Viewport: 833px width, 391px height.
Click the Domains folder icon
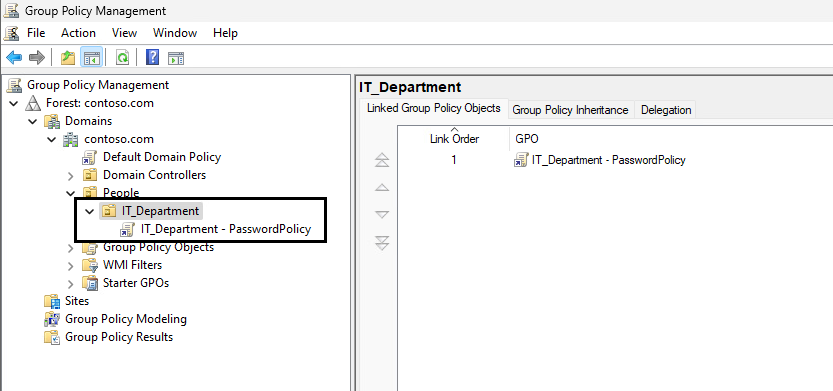pos(52,121)
